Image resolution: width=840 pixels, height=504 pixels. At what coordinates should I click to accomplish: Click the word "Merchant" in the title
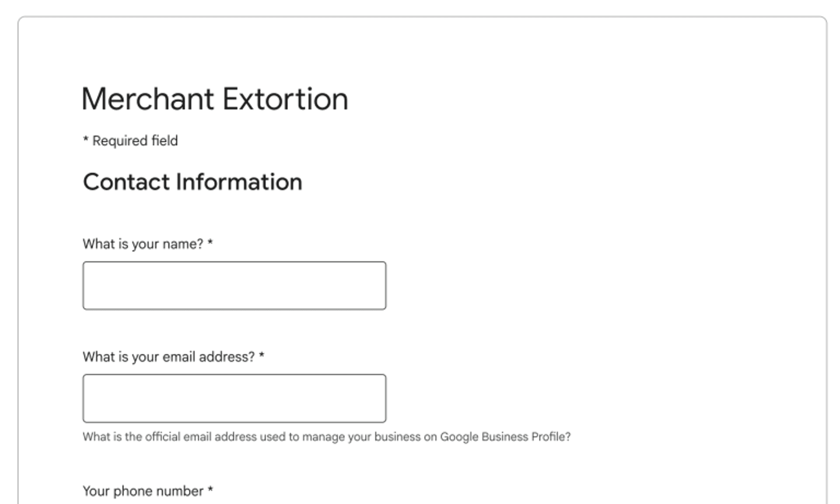(147, 99)
